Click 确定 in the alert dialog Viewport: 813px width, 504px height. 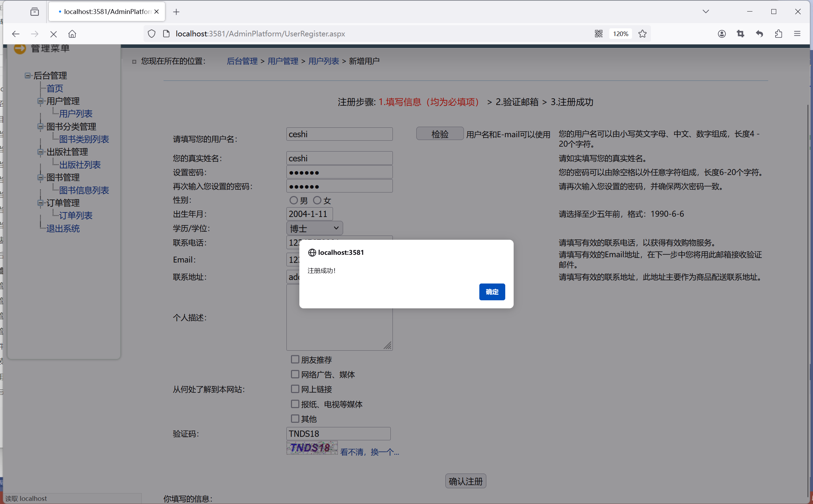492,292
